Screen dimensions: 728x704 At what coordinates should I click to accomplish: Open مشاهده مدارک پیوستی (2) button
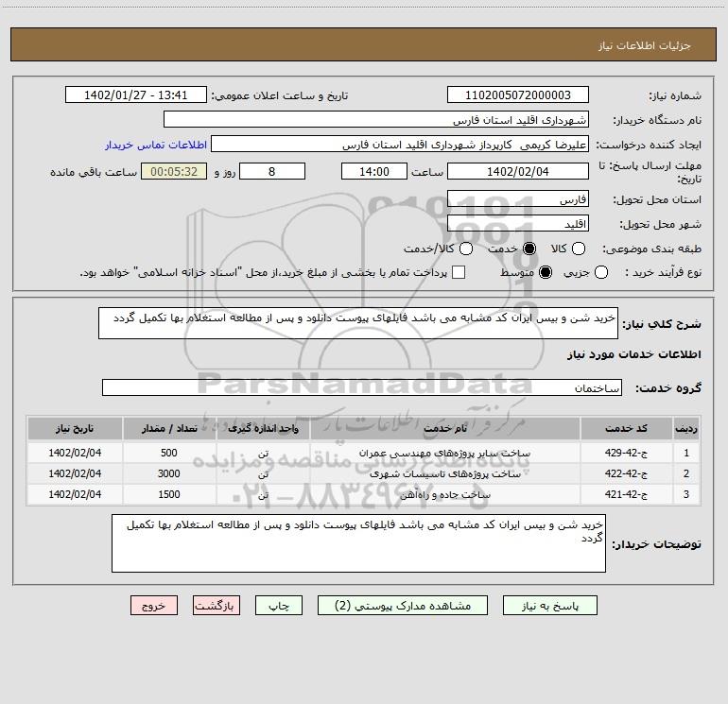tap(403, 606)
